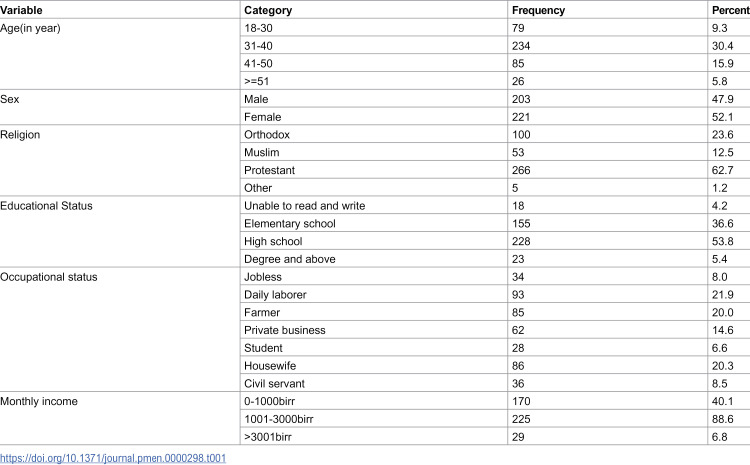Click the frequency value 266
The height and width of the screenshot is (465, 750).
(521, 170)
